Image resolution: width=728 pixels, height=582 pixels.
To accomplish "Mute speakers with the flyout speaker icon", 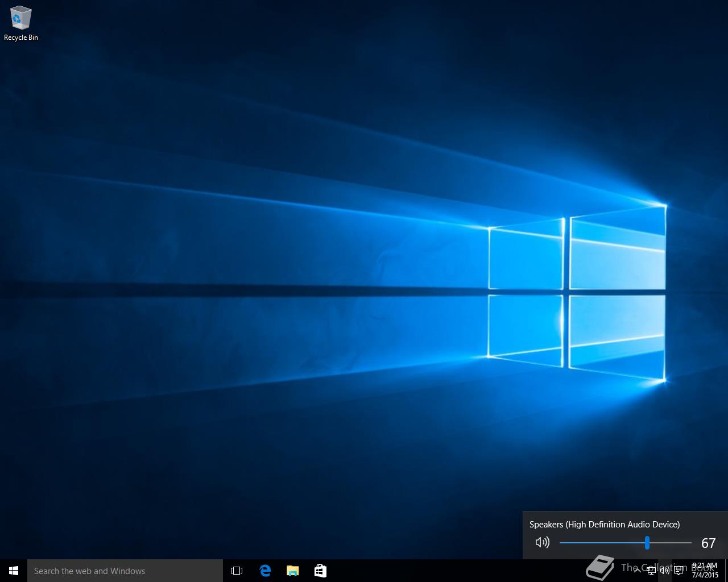I will point(543,542).
